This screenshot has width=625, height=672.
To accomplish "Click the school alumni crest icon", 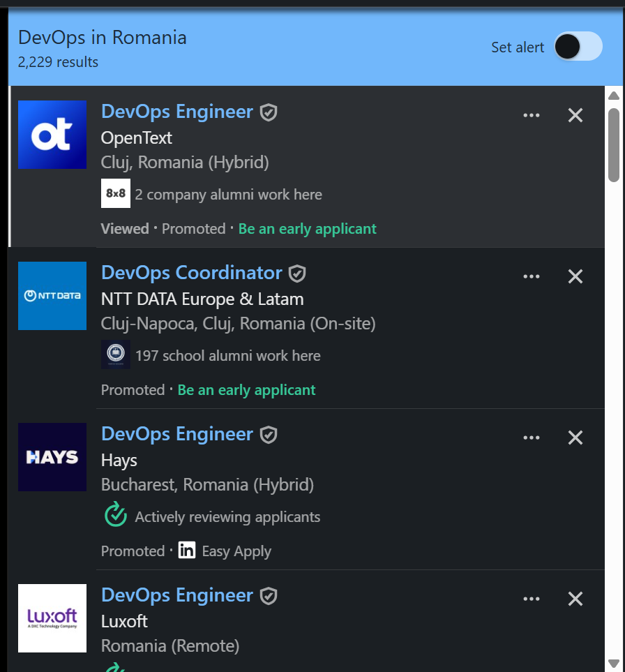I will 116,354.
